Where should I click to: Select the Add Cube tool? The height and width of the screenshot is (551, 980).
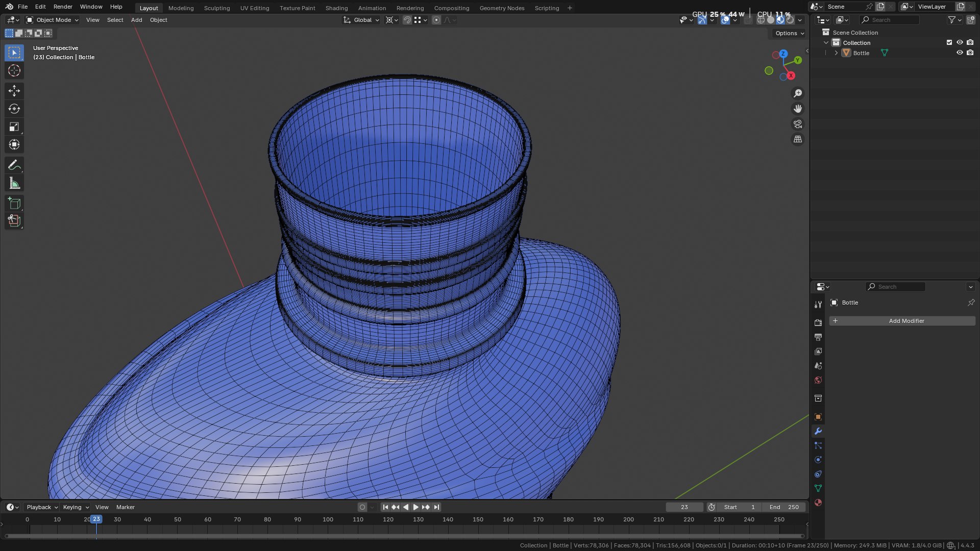click(14, 203)
